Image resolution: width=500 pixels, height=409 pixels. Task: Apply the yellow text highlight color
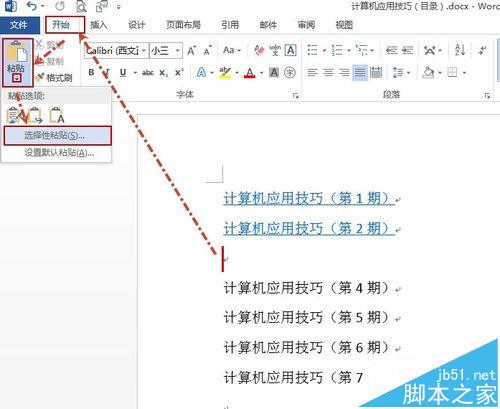tap(225, 72)
